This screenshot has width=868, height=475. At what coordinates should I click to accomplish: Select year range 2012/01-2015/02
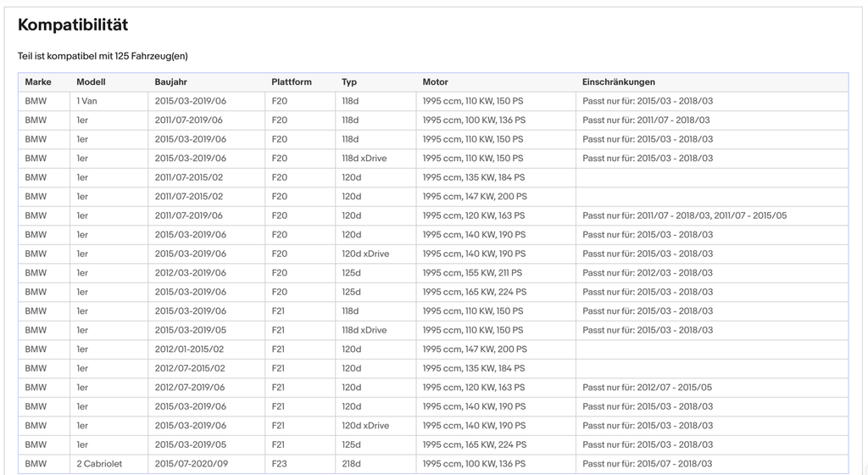pyautogui.click(x=189, y=349)
